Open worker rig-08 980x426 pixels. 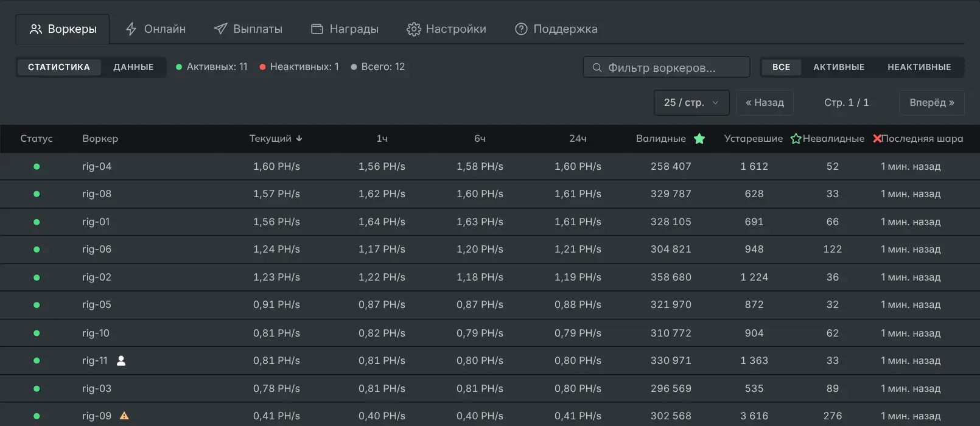(x=97, y=194)
